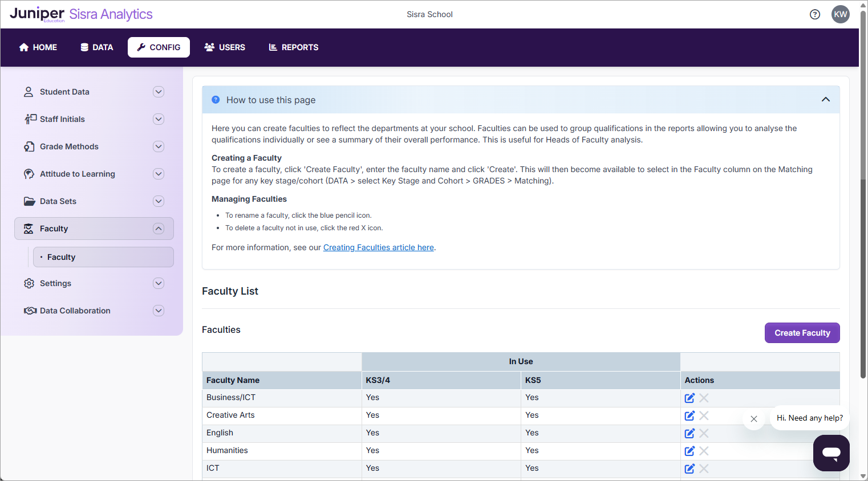
Task: Open the USERS navigation tab
Action: (x=225, y=47)
